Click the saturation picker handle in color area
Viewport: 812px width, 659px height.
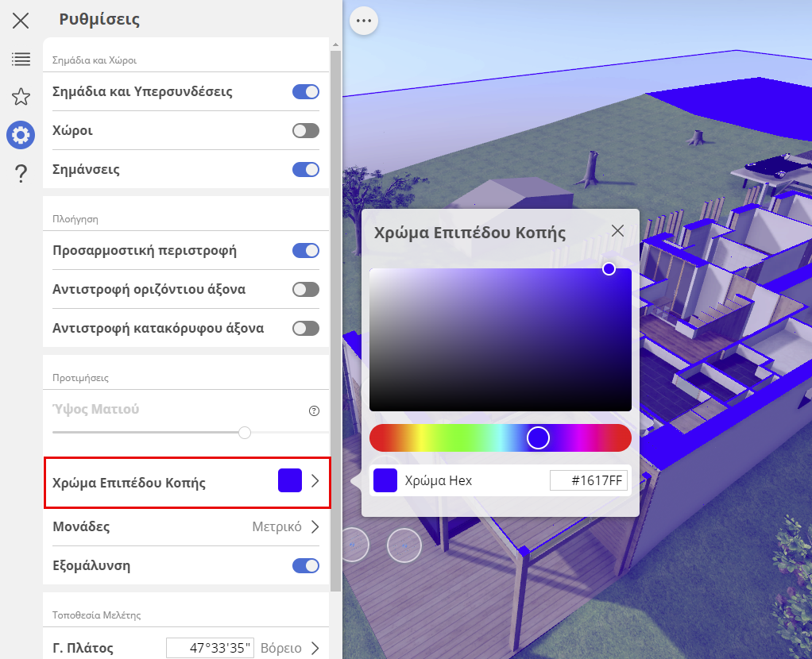[609, 268]
